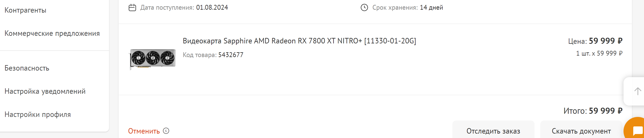Select Безопасность in the sidebar menu
The width and height of the screenshot is (644, 138).
point(27,68)
